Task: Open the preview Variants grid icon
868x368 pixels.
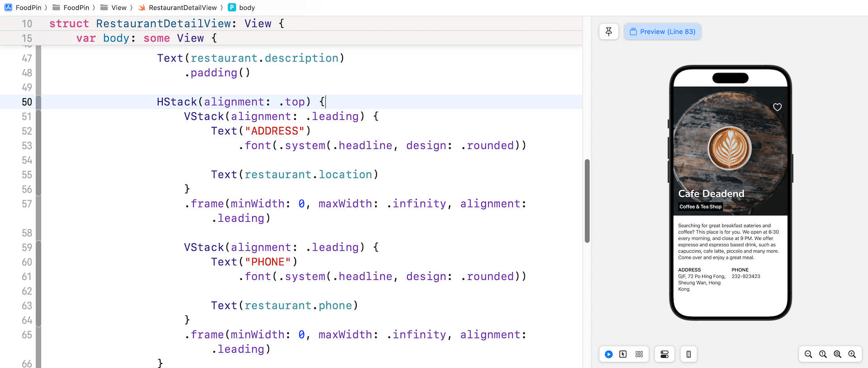Action: 639,354
